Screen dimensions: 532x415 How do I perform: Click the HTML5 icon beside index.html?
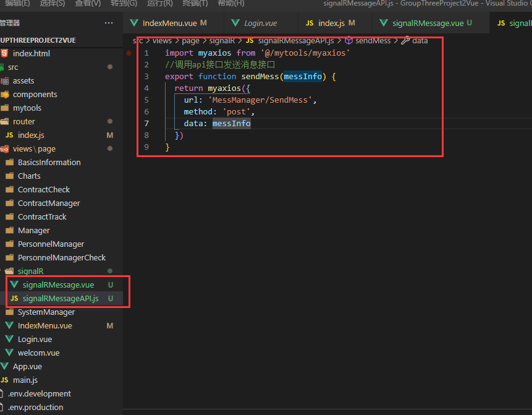click(5, 53)
